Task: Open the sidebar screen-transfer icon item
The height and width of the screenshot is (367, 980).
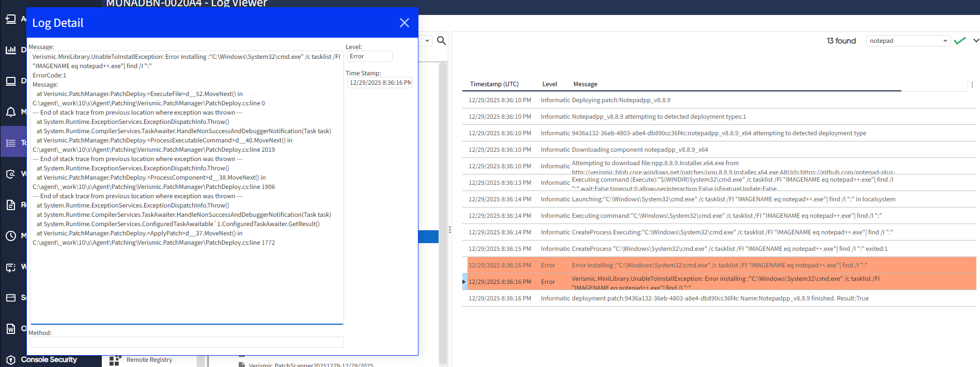Action: [x=11, y=267]
